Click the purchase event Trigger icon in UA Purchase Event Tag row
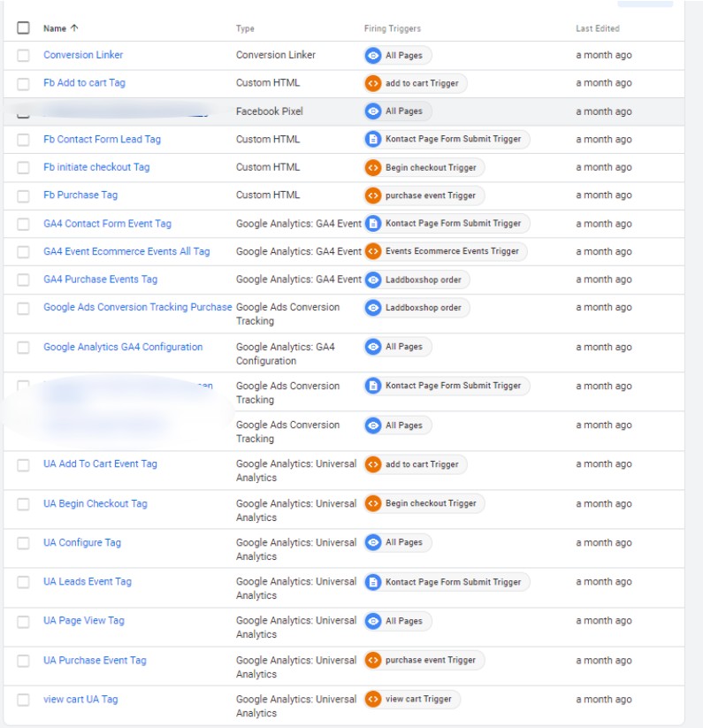The image size is (703, 728). (373, 660)
